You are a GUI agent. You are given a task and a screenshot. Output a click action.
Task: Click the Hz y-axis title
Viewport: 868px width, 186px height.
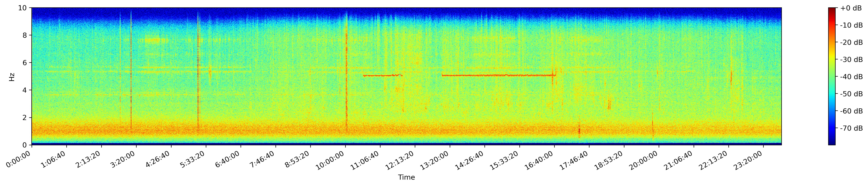point(12,77)
